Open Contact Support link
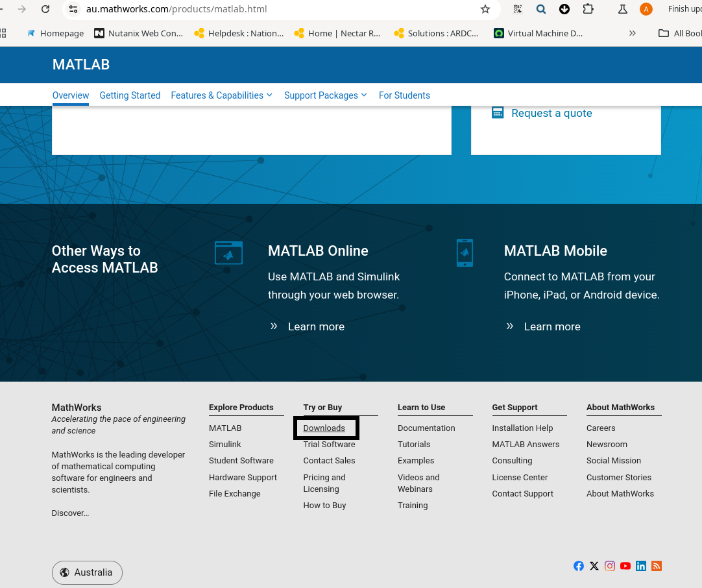Screen dimensions: 702x588 tap(522, 493)
